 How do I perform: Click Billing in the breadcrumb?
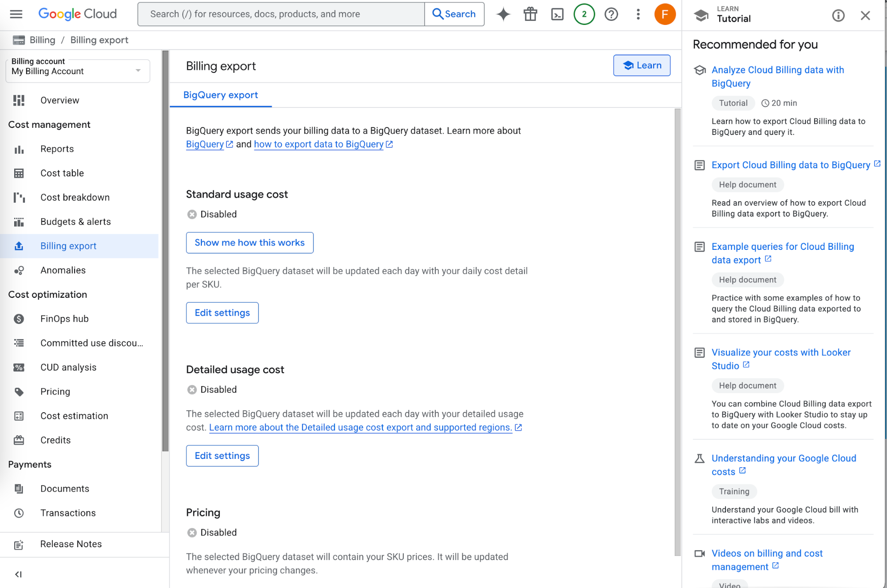(x=43, y=40)
